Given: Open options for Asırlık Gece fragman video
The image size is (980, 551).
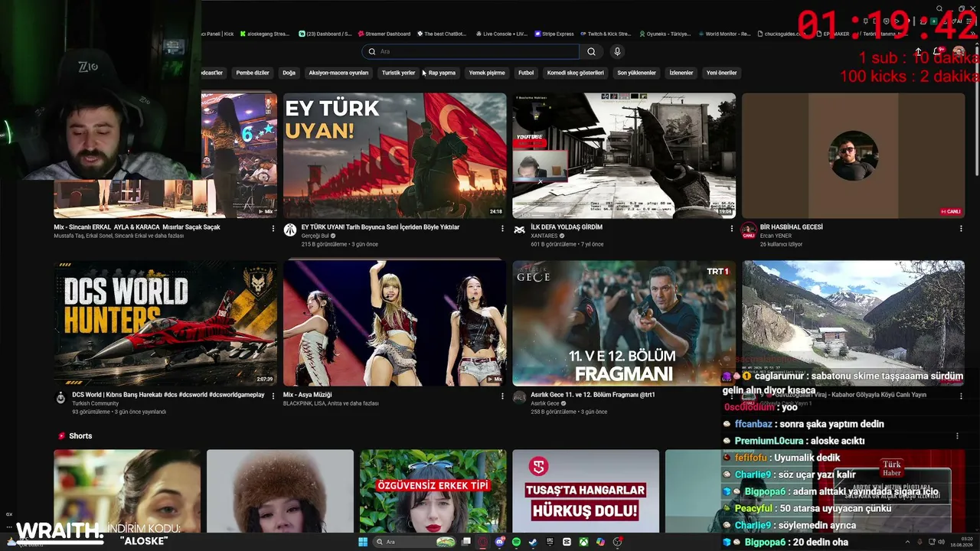Looking at the screenshot, I should (732, 396).
